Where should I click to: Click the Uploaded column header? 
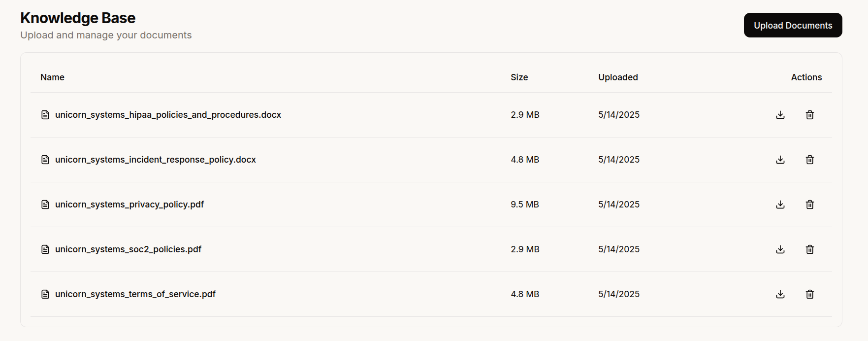pos(618,77)
